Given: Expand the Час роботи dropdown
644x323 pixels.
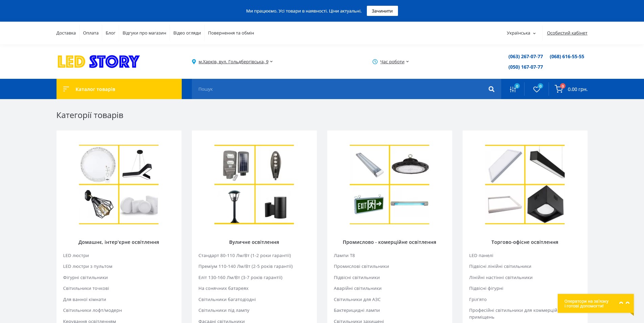Looking at the screenshot, I should pos(395,62).
